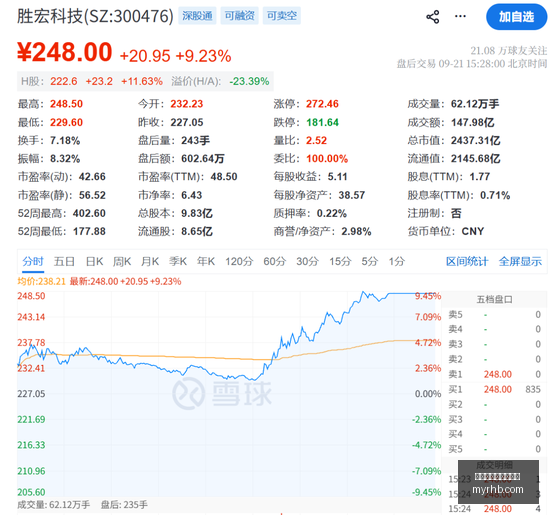Click the 涨停 value 272.46
Image resolution: width=550 pixels, height=515 pixels.
(322, 104)
